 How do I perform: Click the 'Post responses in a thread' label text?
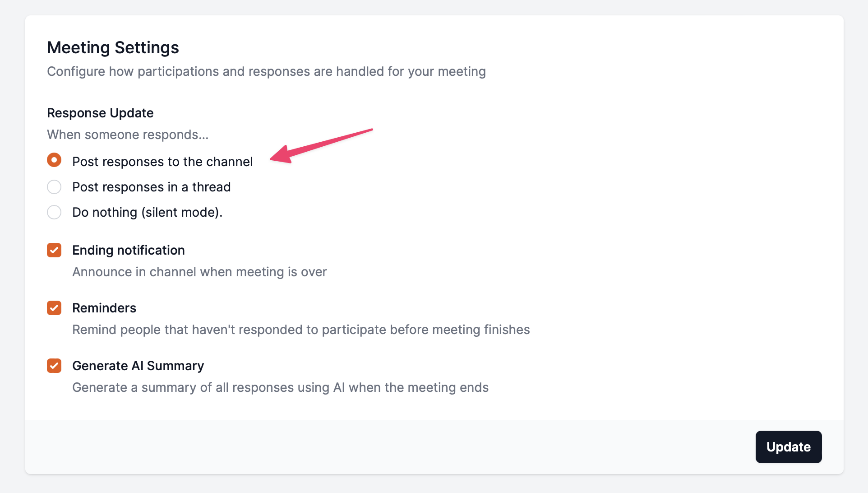click(x=151, y=186)
